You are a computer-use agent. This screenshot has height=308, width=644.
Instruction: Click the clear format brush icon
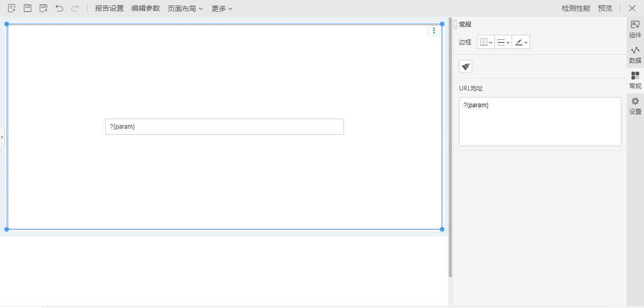[466, 66]
